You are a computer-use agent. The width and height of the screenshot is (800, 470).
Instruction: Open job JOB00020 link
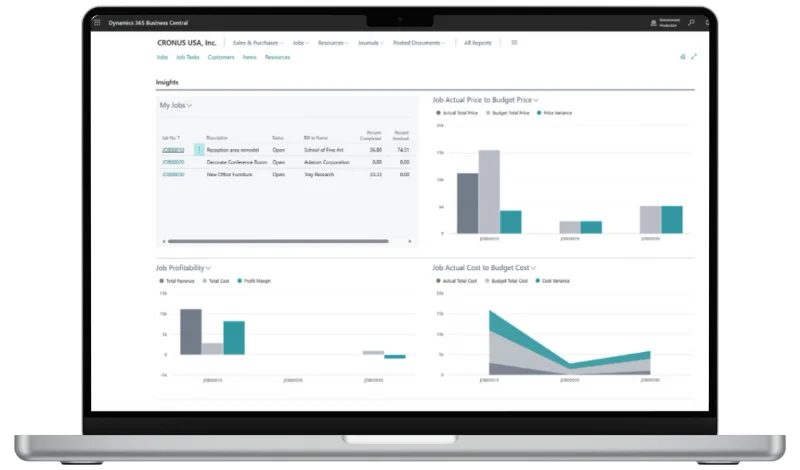click(x=173, y=161)
